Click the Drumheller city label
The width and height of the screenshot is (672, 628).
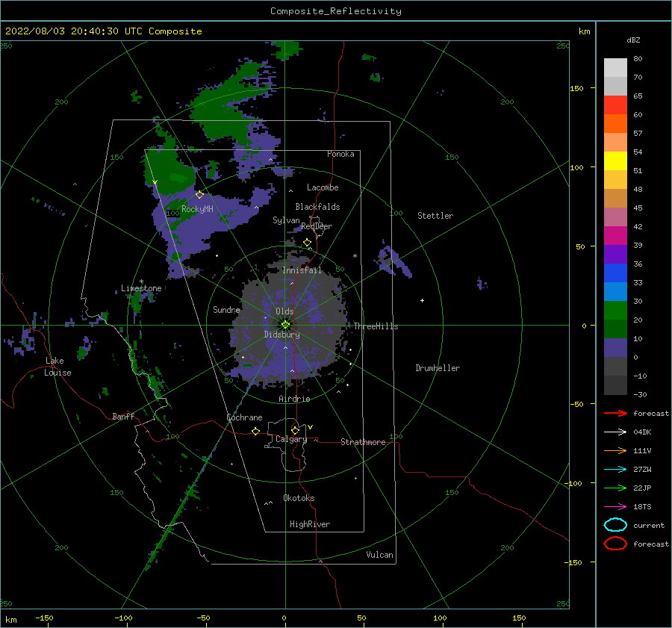click(438, 368)
